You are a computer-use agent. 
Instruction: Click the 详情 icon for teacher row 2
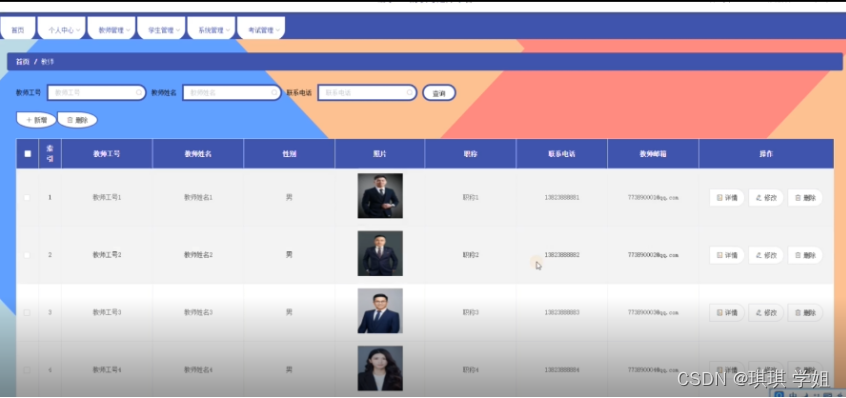719,255
